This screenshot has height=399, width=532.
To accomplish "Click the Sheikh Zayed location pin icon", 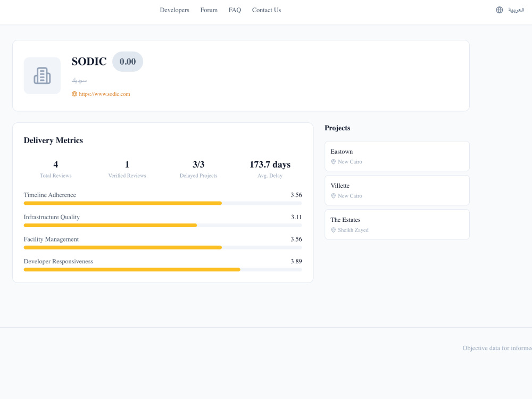I will (333, 230).
